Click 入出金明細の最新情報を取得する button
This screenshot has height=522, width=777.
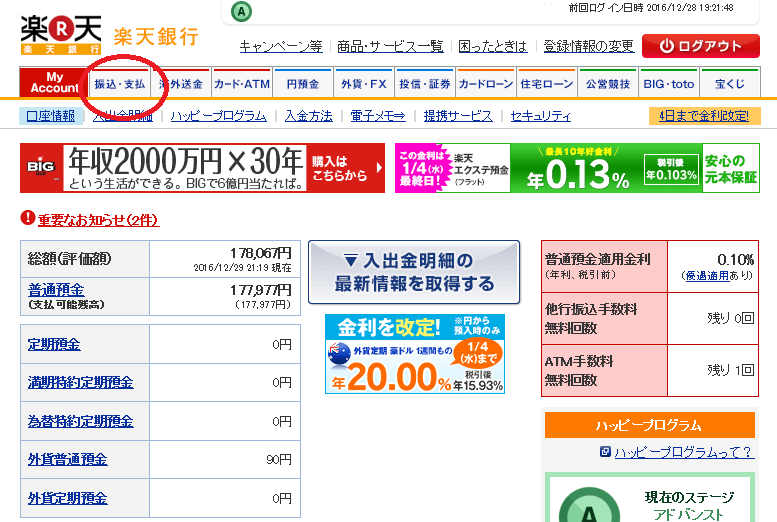tap(414, 272)
